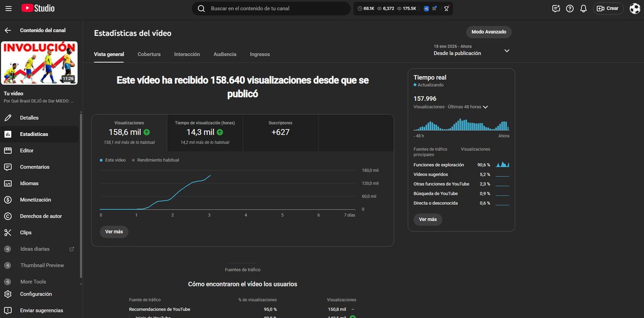This screenshot has width=644, height=318.
Task: Switch to Vista general tab
Action: tap(109, 54)
